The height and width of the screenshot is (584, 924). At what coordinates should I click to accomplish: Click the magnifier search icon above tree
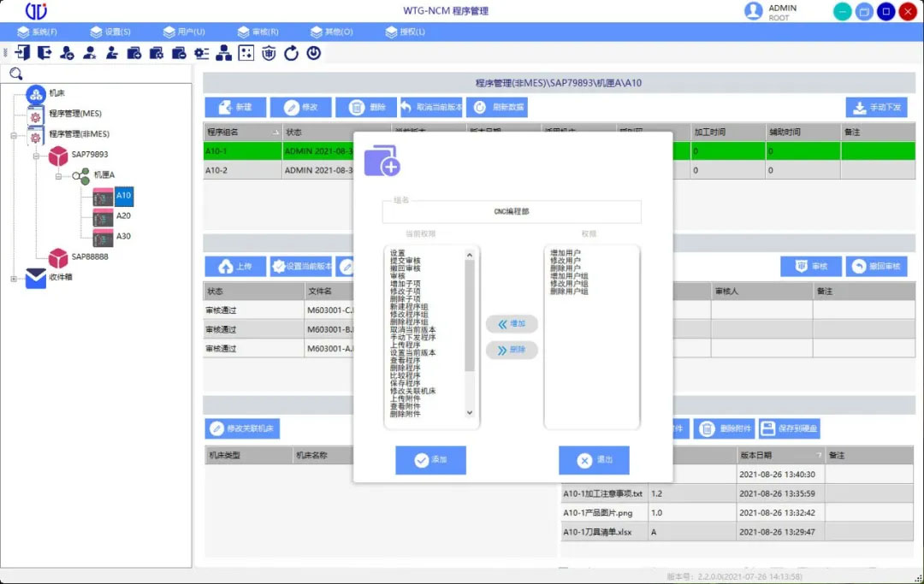pos(16,74)
